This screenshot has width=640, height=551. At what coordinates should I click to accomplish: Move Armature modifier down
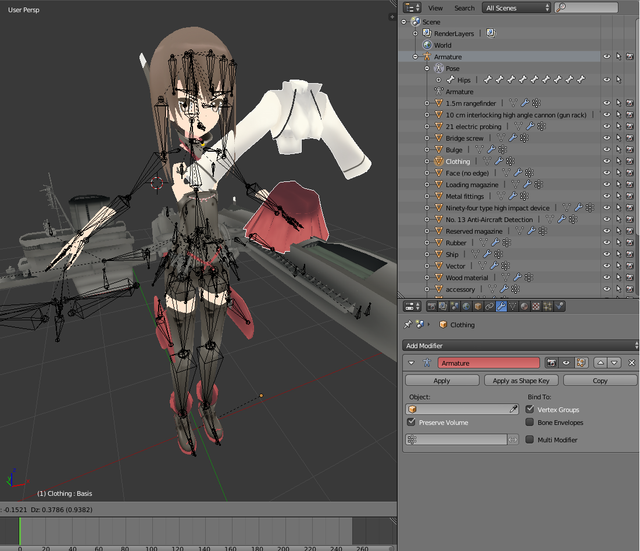point(615,362)
